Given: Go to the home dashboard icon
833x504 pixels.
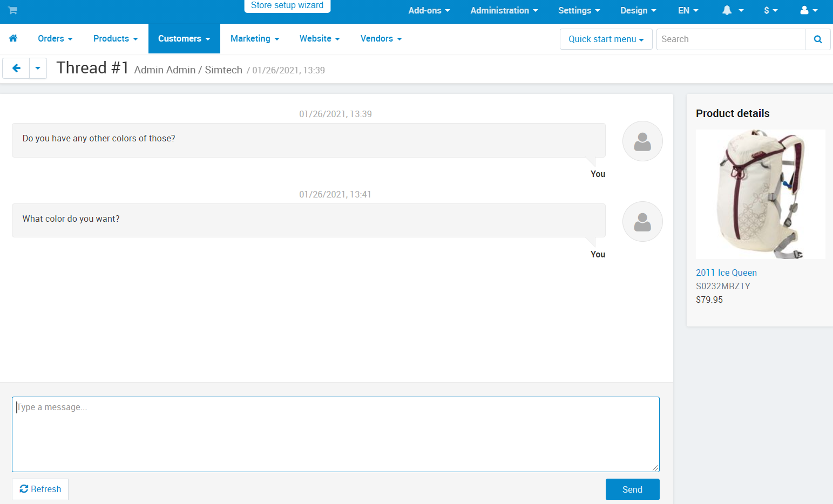Looking at the screenshot, I should [x=13, y=38].
